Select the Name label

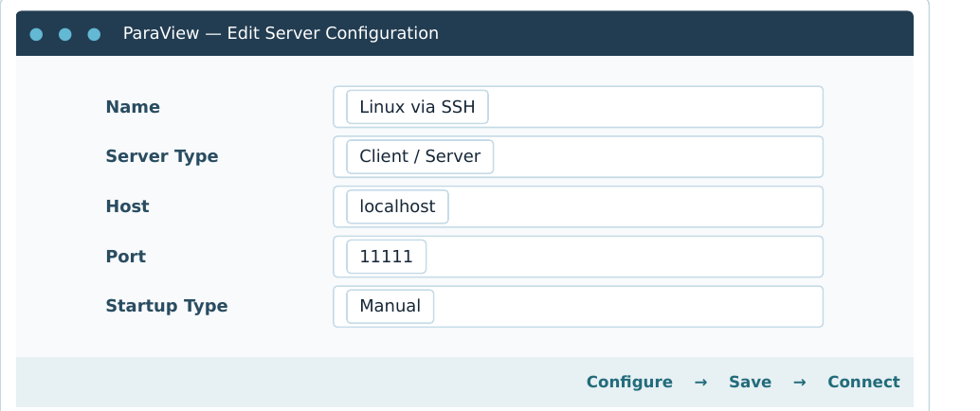(x=133, y=107)
